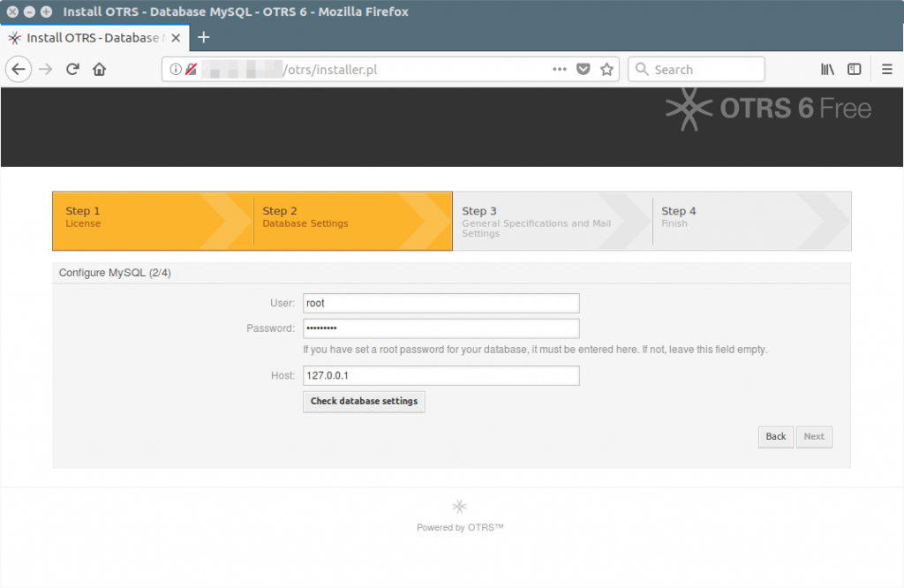Click the home icon in the toolbar

99,69
